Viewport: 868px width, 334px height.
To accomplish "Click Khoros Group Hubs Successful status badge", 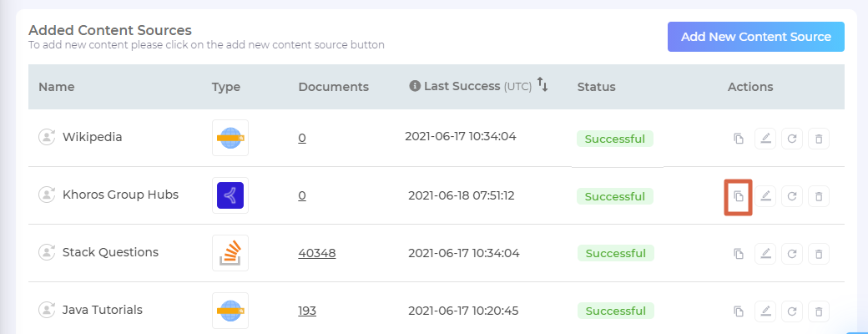I will click(x=615, y=196).
